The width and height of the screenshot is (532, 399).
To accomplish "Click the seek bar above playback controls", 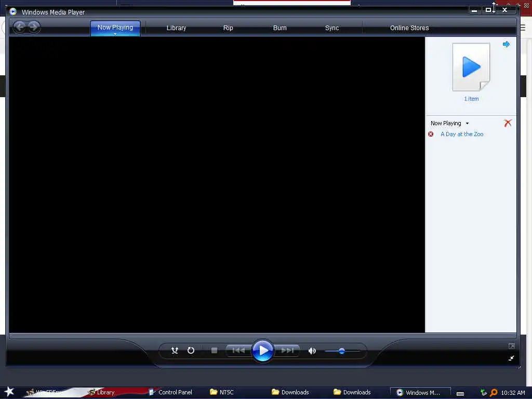I will (262, 336).
